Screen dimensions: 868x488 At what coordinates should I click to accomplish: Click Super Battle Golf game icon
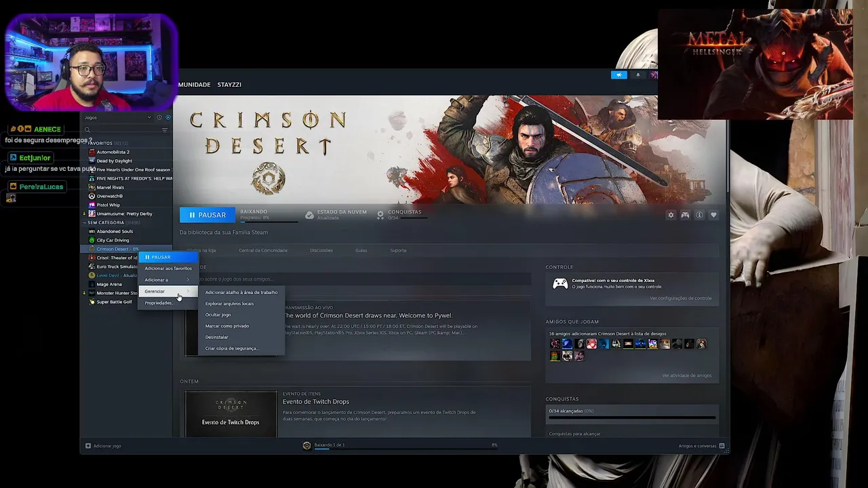pyautogui.click(x=92, y=302)
